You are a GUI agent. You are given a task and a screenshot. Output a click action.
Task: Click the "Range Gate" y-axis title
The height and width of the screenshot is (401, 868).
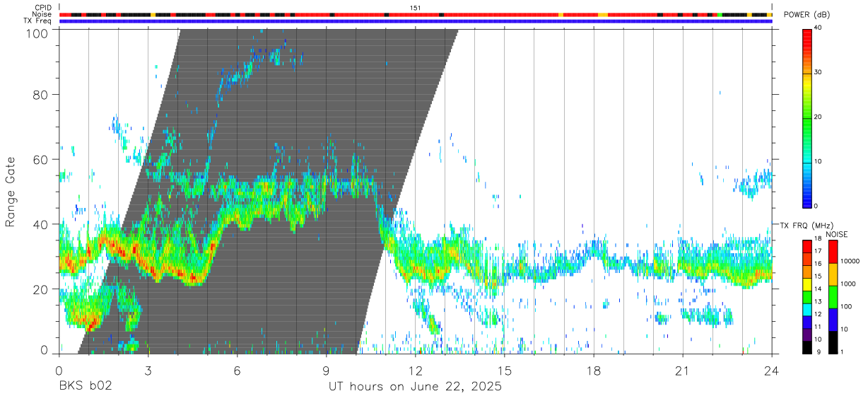coord(11,192)
